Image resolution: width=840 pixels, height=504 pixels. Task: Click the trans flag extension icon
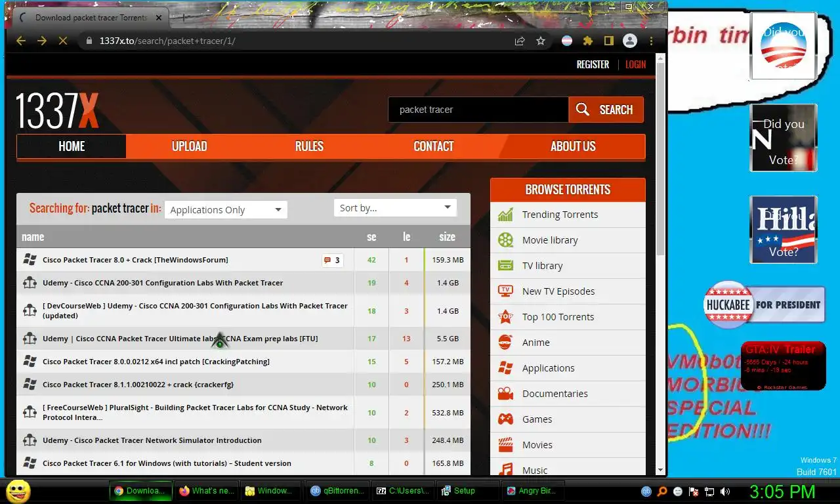tap(567, 41)
